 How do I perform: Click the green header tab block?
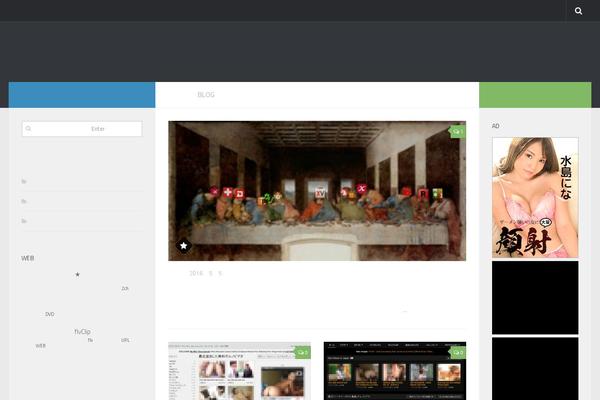pyautogui.click(x=535, y=95)
